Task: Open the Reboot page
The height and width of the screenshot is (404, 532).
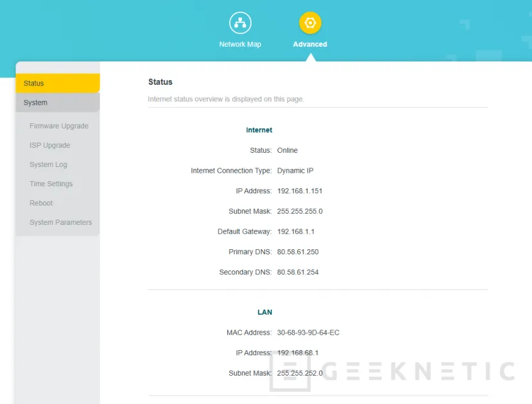Action: click(41, 203)
